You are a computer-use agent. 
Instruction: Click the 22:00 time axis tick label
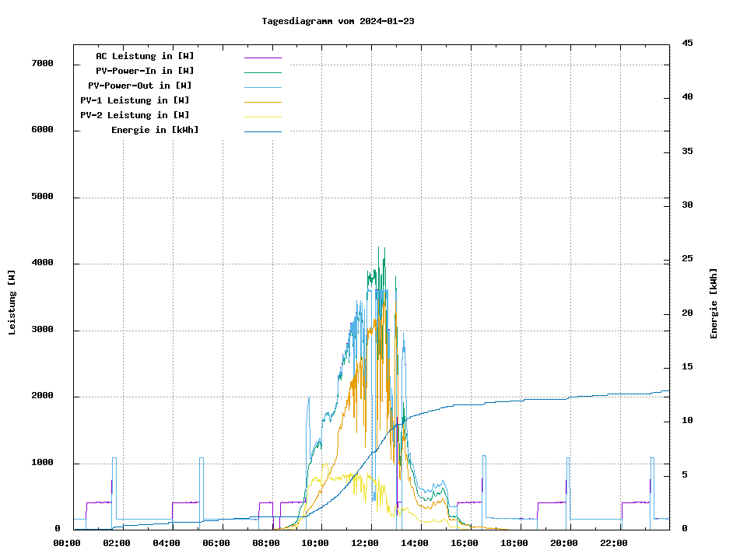(614, 543)
